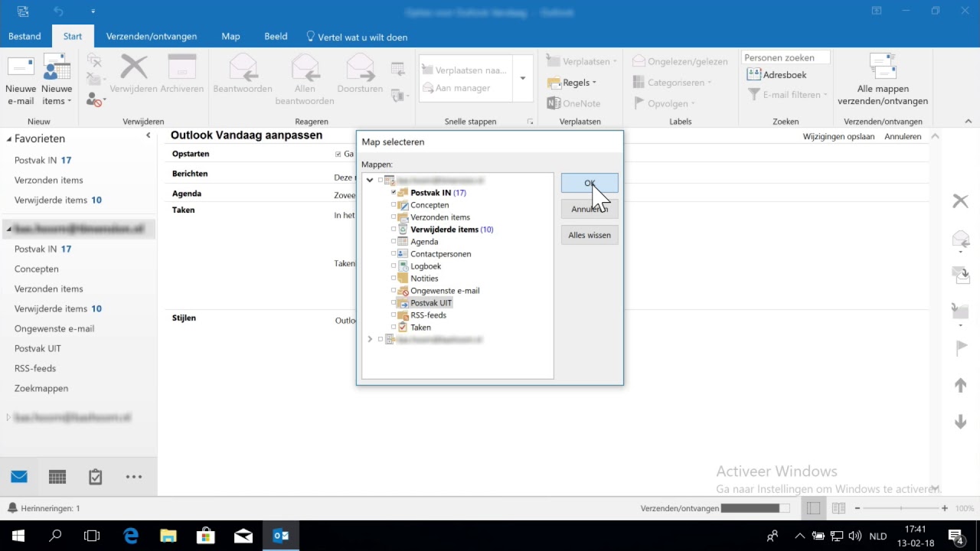Screen dimensions: 980x551
Task: Switch to the Verzenden/ontvangen ribbon tab
Action: [x=152, y=36]
